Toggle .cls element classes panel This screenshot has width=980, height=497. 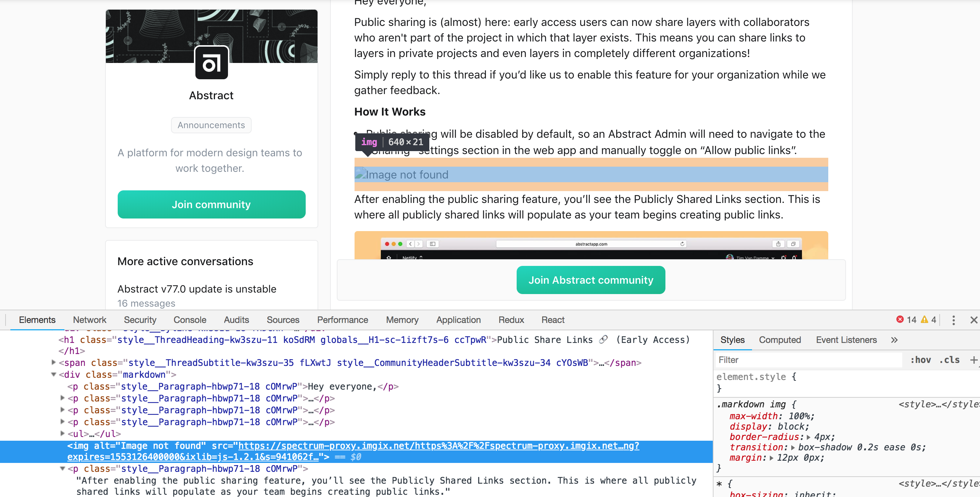pos(950,360)
